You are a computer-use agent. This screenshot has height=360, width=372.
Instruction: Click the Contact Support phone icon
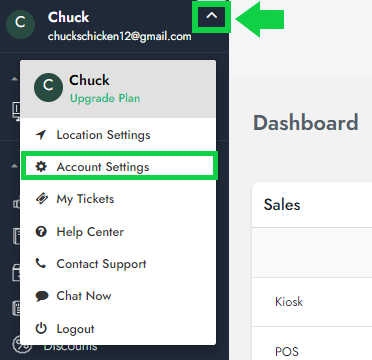pos(41,264)
